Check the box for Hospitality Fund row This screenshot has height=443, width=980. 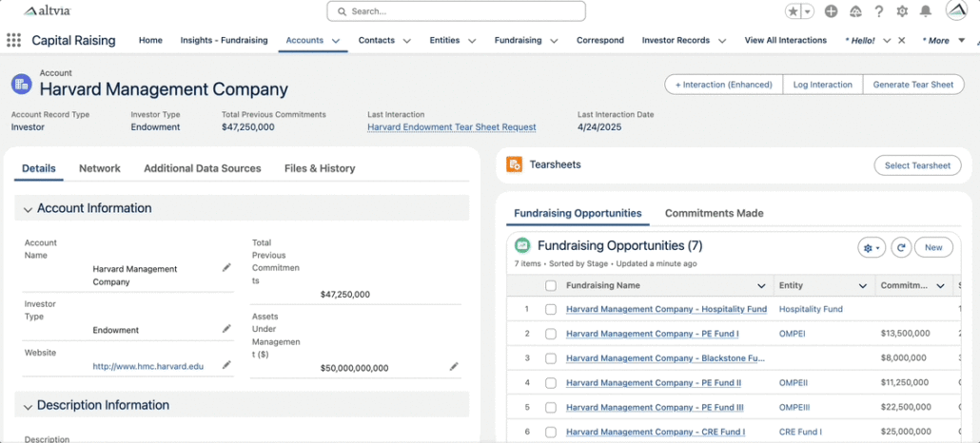click(551, 309)
